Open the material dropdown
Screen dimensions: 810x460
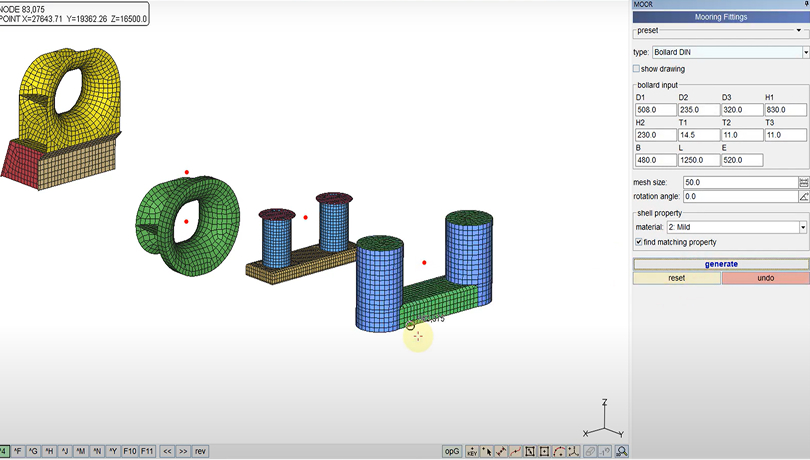(x=803, y=228)
